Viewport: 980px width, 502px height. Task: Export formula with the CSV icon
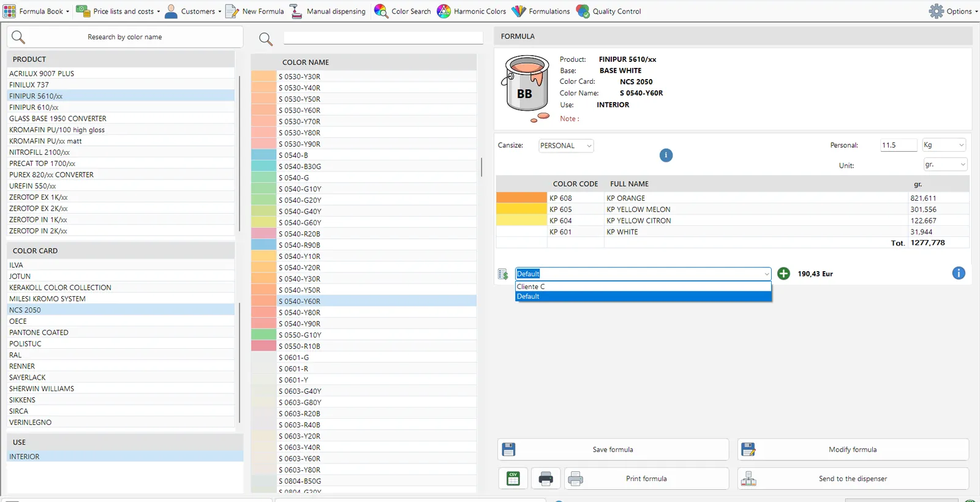pos(513,479)
